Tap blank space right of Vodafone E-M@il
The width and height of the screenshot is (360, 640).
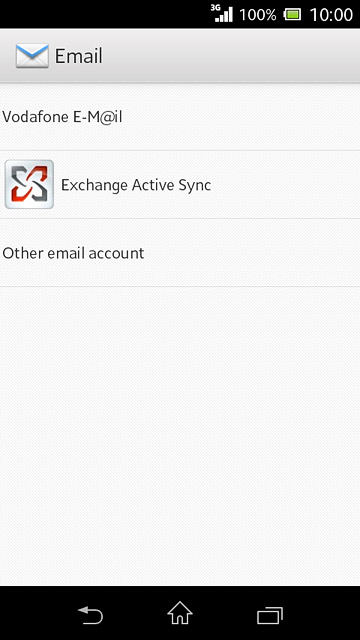point(241,117)
